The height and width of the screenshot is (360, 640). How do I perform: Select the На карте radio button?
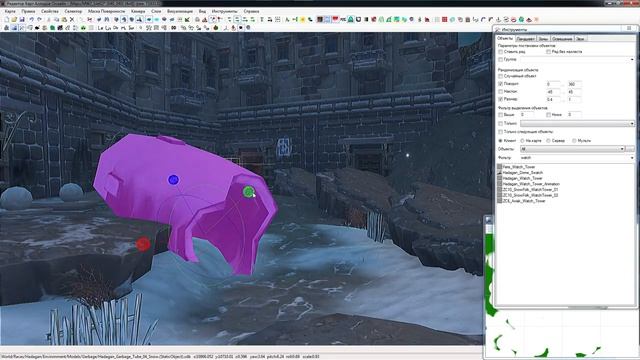pyautogui.click(x=522, y=141)
